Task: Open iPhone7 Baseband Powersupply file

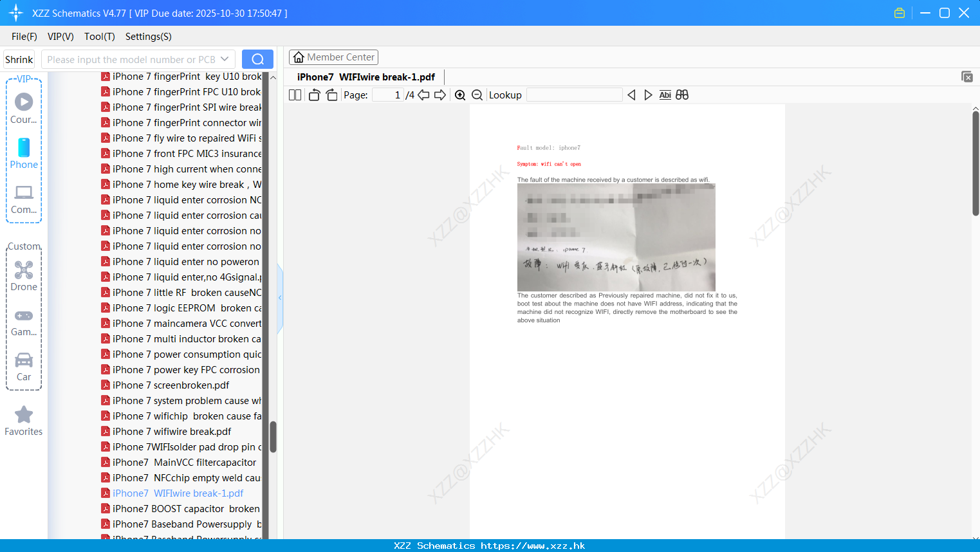Action: pyautogui.click(x=181, y=524)
